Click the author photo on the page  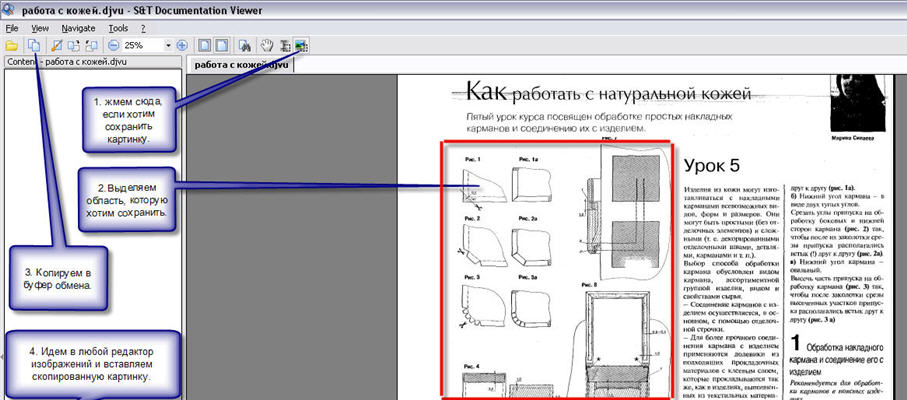click(857, 104)
